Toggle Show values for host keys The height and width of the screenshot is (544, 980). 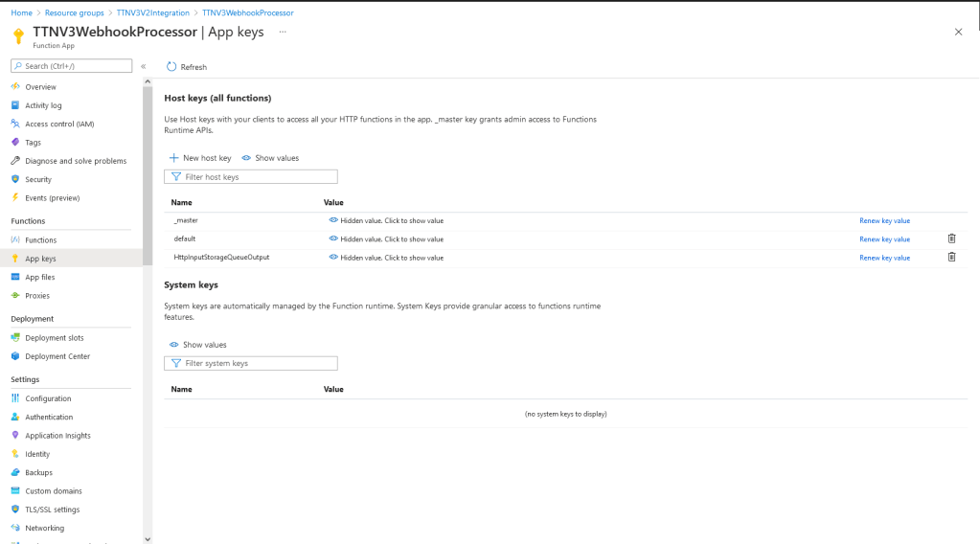point(270,158)
